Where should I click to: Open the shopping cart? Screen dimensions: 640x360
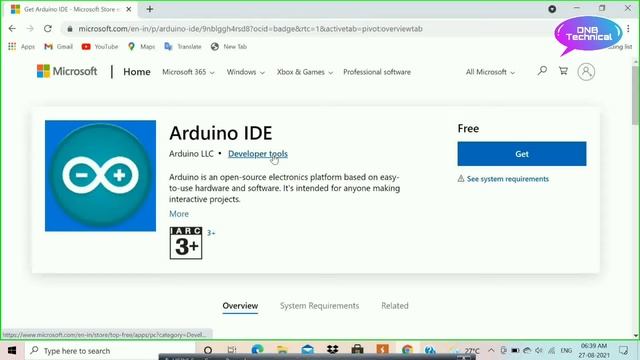(563, 71)
